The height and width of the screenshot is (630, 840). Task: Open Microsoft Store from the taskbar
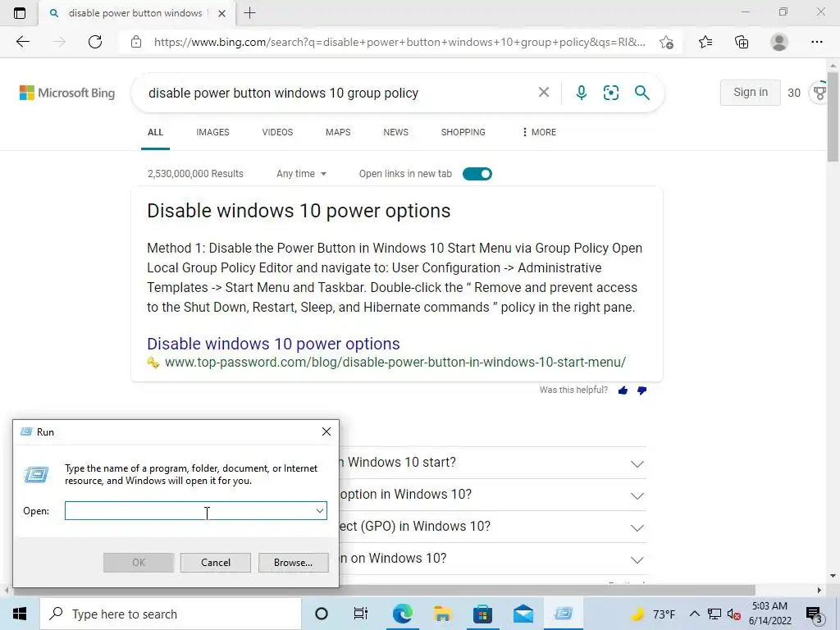(482, 614)
